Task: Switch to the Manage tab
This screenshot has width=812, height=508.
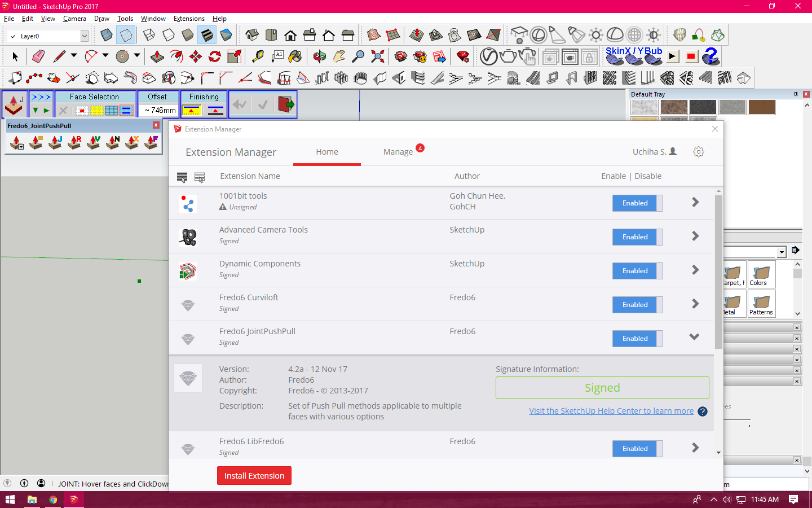Action: (x=398, y=152)
